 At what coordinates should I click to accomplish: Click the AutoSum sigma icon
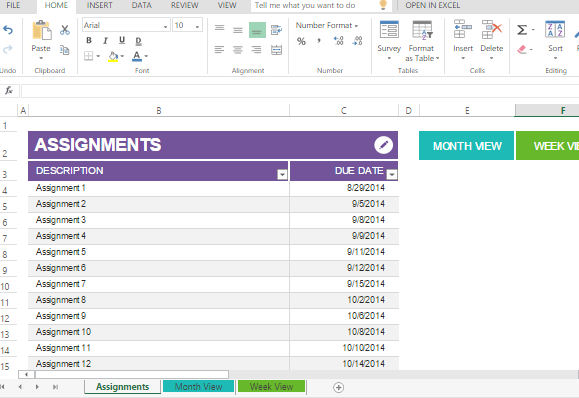click(522, 30)
